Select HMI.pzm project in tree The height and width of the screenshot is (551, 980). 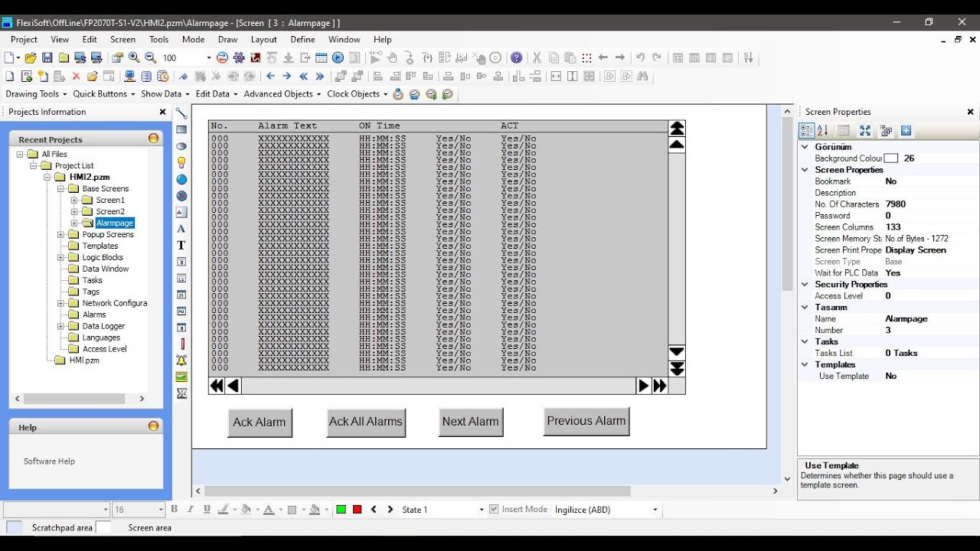84,360
